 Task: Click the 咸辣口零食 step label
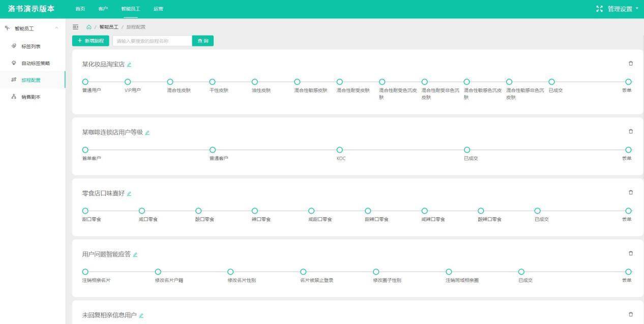[433, 220]
